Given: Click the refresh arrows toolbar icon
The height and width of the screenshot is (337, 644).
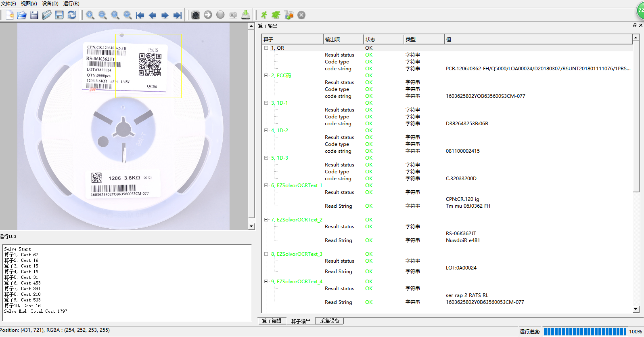Looking at the screenshot, I should coord(72,15).
